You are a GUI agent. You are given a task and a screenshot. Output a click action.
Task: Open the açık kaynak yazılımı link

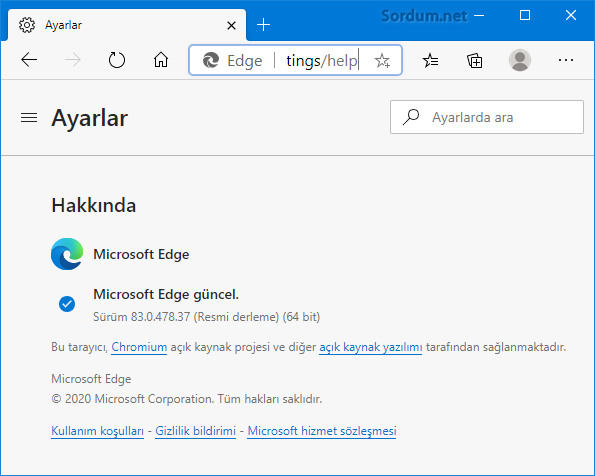(x=370, y=347)
